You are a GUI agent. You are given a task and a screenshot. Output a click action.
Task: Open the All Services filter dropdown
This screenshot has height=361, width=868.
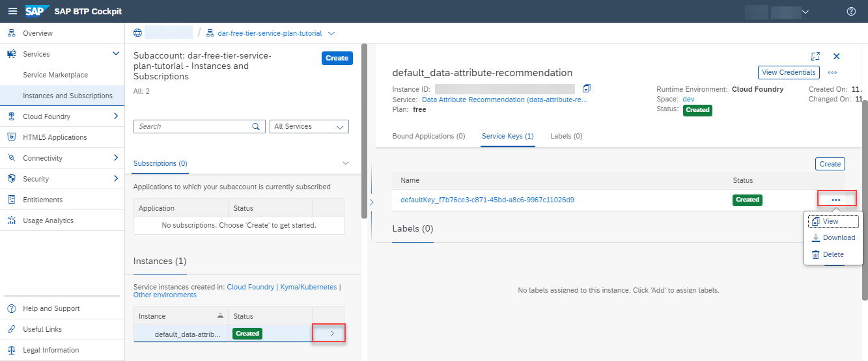[309, 127]
